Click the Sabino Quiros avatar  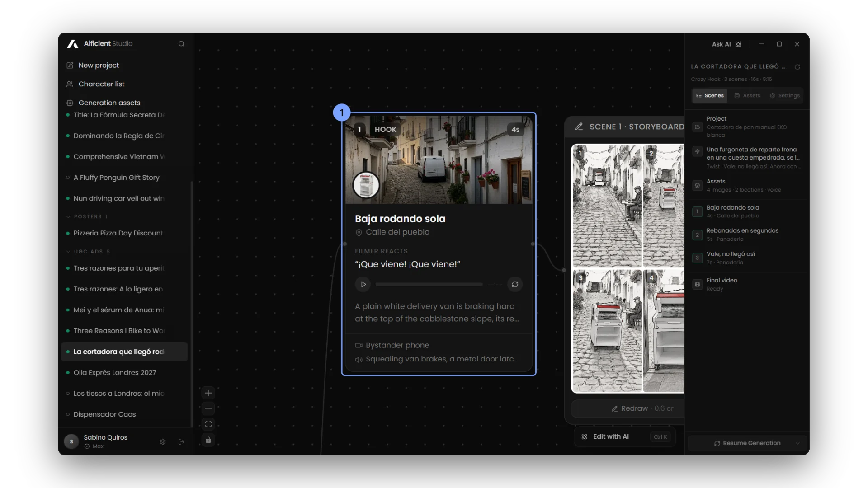click(71, 441)
